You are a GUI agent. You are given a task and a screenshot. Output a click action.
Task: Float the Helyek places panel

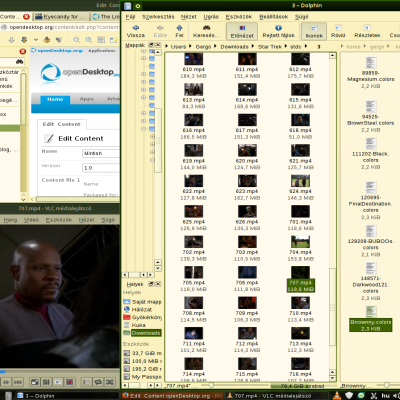point(151,284)
